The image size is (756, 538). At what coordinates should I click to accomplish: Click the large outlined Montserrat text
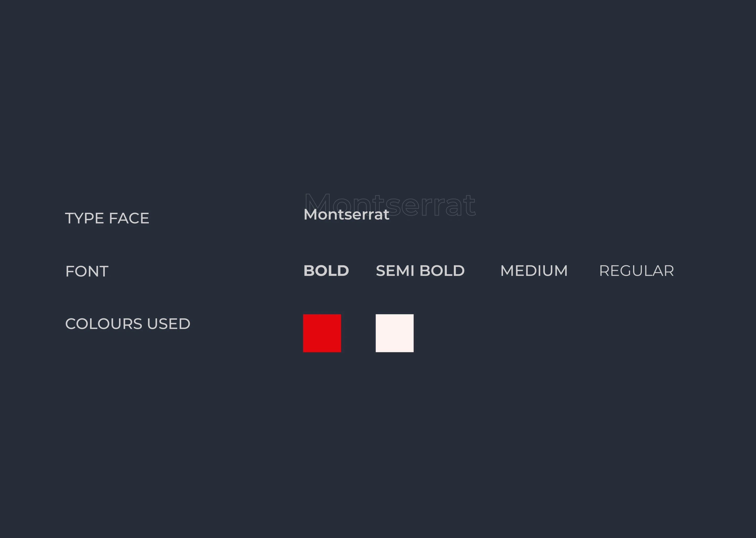coord(390,204)
